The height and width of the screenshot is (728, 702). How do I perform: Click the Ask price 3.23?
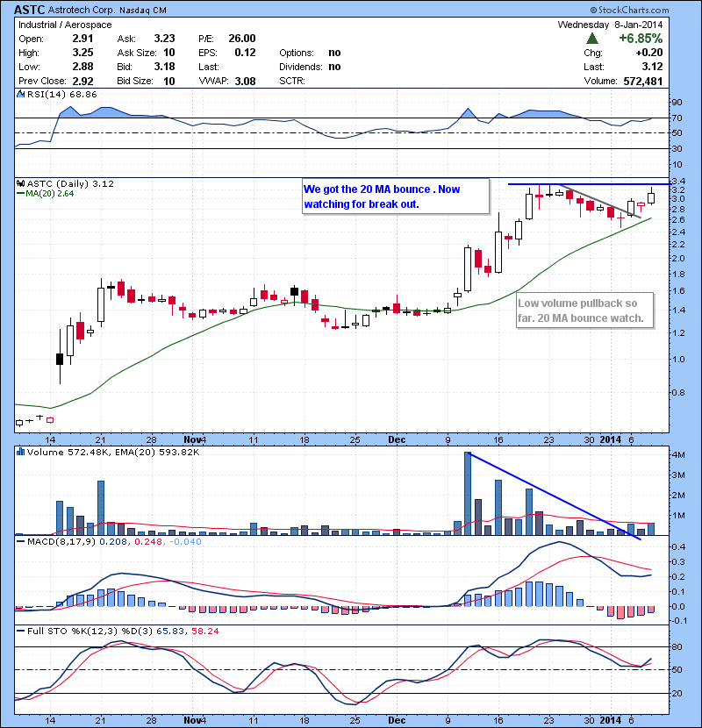pyautogui.click(x=164, y=39)
